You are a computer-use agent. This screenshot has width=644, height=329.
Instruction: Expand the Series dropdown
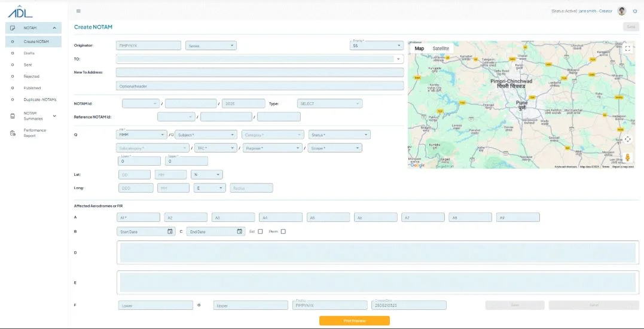coord(211,45)
